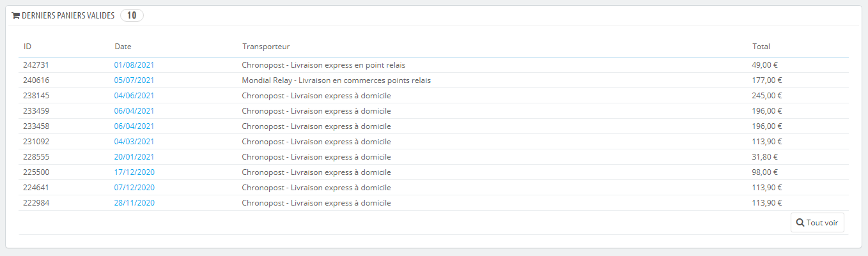Open the cart dated 04/06/2021

(x=134, y=96)
